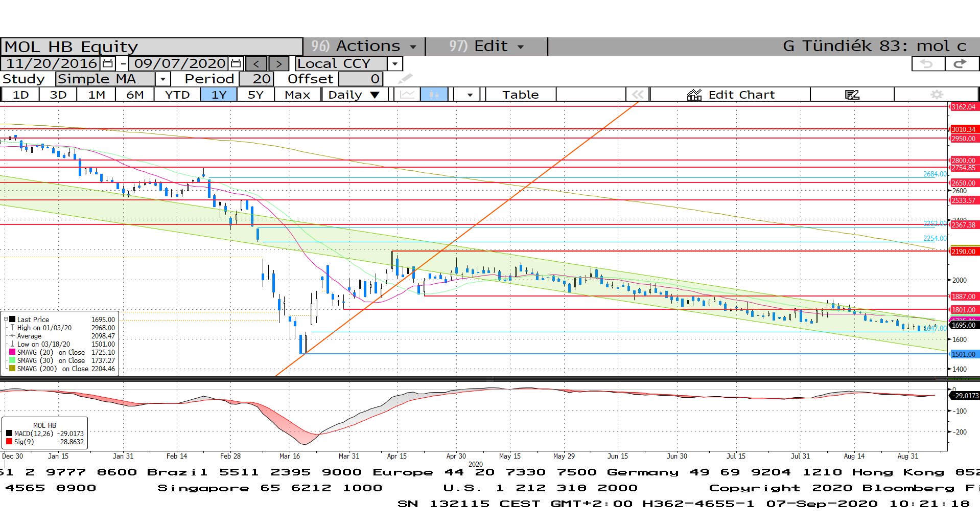Click the Edit Chart icon

tap(694, 95)
